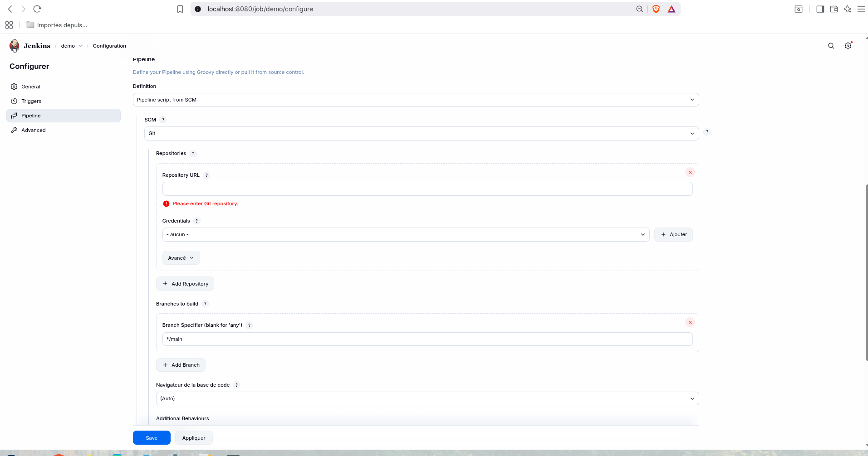Bookmark this page icon

tap(180, 9)
